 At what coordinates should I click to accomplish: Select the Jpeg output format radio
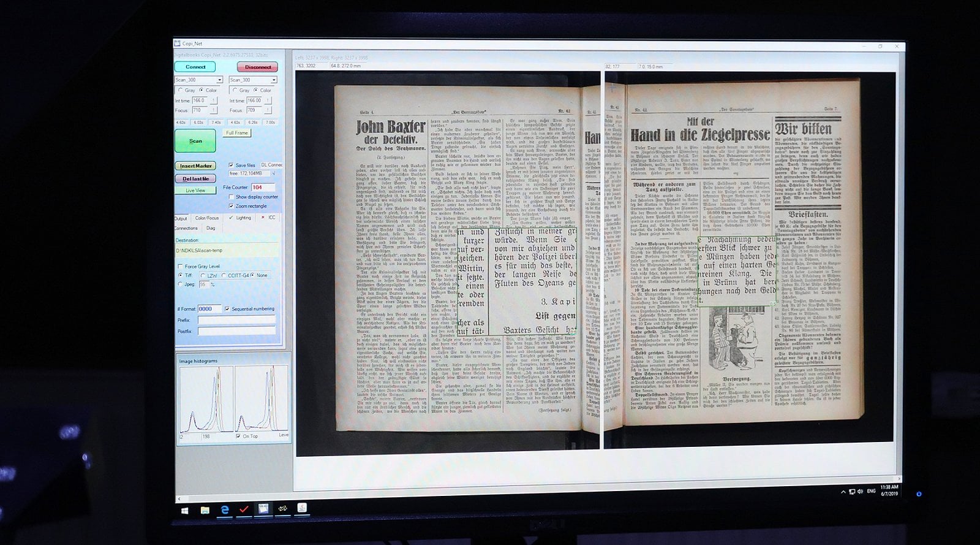click(181, 284)
